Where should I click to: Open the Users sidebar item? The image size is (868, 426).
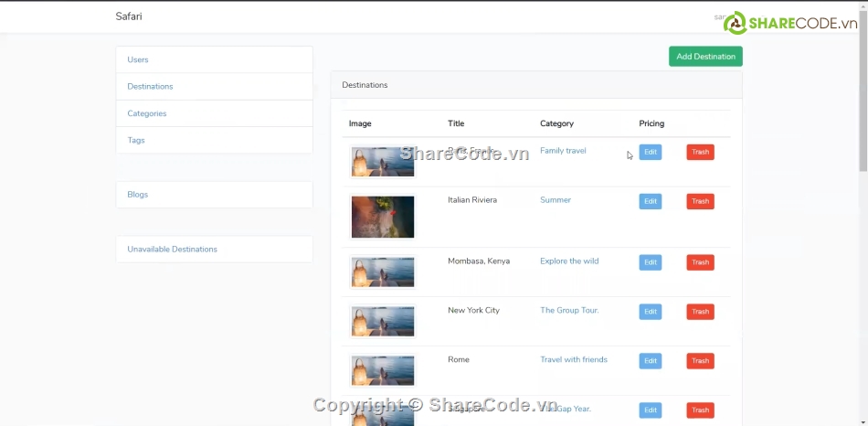pyautogui.click(x=138, y=59)
